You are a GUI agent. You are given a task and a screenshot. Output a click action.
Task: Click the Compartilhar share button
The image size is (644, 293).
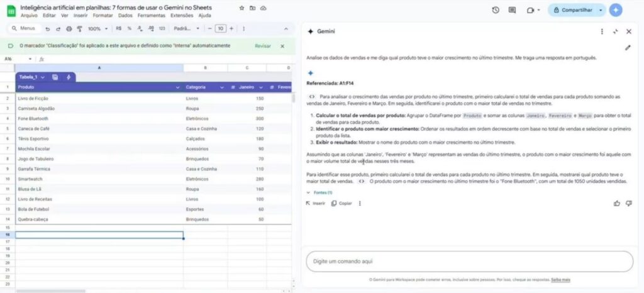573,10
